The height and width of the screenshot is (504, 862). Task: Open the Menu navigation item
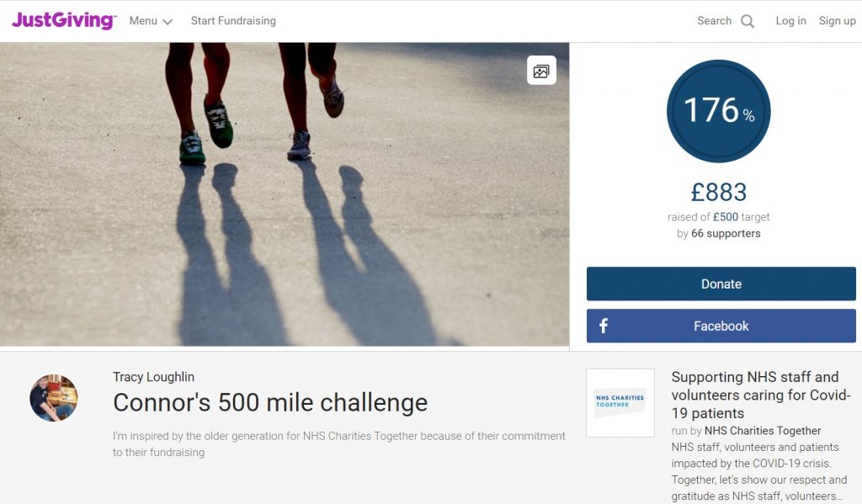151,21
